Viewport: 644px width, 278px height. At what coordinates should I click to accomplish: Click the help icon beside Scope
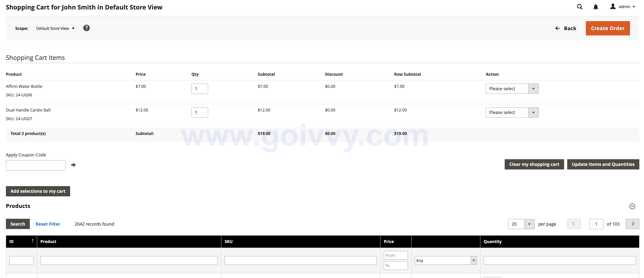(86, 28)
